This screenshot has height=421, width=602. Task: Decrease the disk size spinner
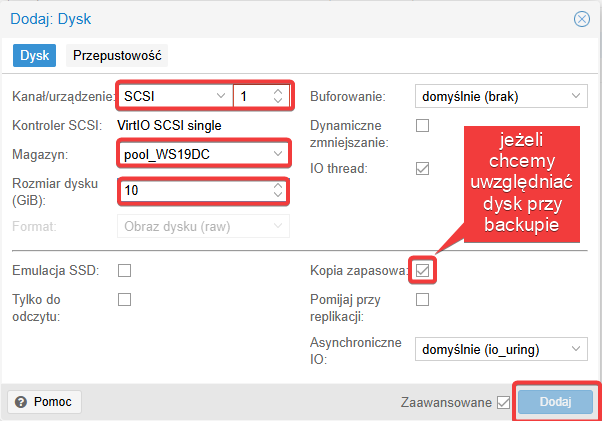click(x=278, y=195)
